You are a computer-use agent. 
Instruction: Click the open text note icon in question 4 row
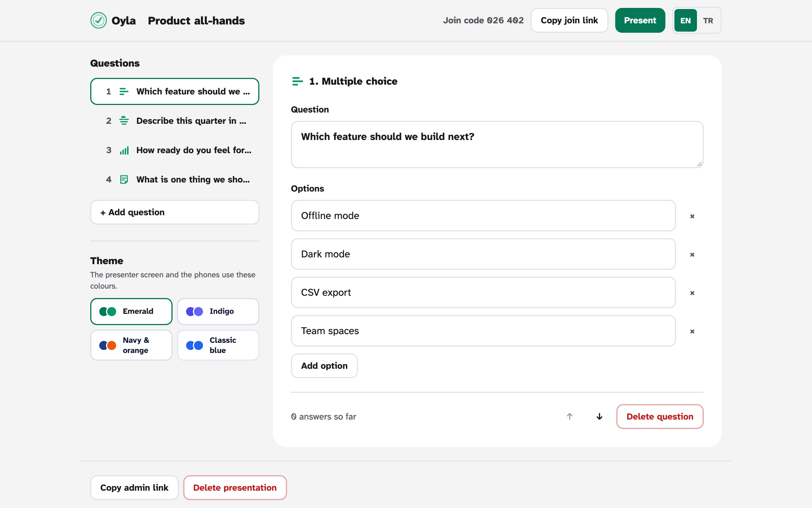124,179
